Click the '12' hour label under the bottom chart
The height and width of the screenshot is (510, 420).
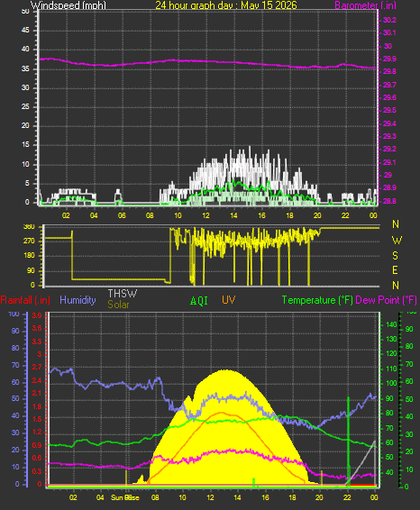click(x=211, y=497)
